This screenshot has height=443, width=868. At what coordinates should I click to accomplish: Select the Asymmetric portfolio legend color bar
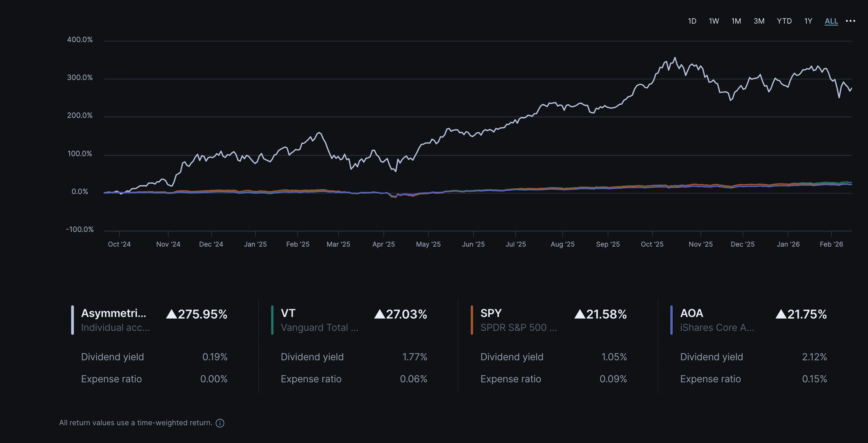pyautogui.click(x=73, y=319)
